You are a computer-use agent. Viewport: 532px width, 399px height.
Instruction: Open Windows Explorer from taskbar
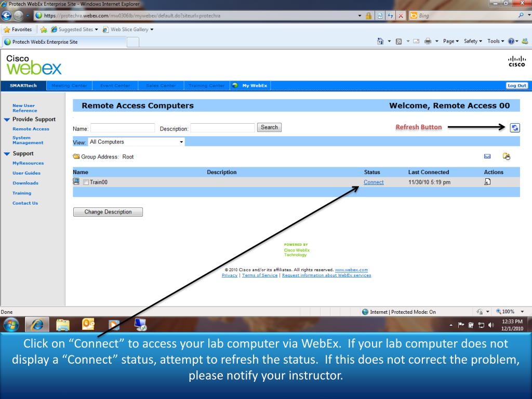click(x=63, y=325)
